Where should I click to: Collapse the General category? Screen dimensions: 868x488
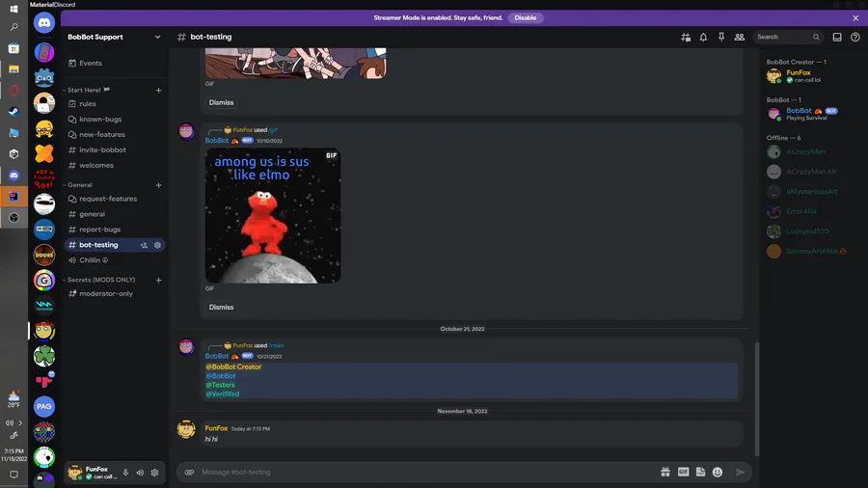point(77,185)
